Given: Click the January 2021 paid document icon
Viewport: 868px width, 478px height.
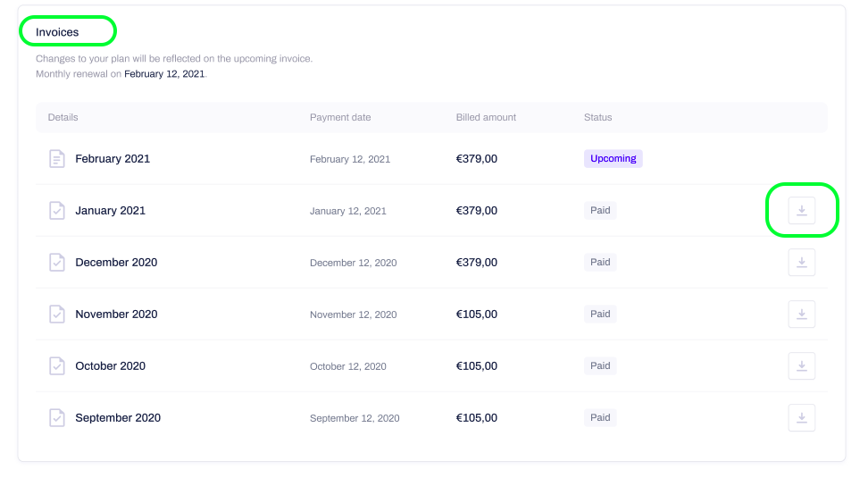Looking at the screenshot, I should 57,211.
